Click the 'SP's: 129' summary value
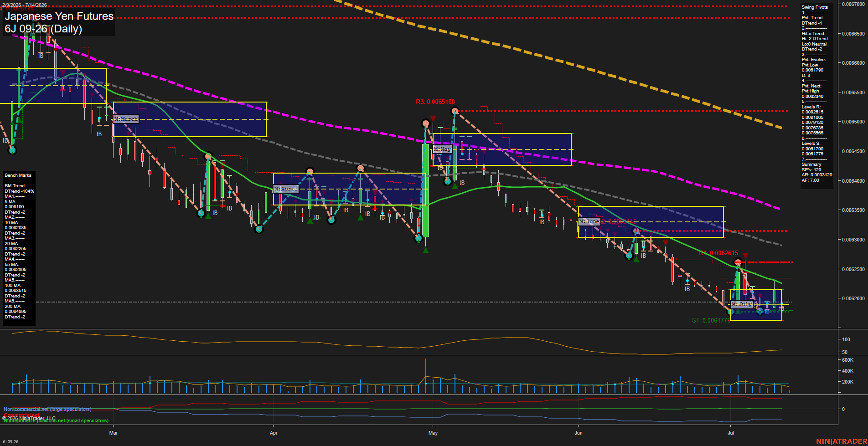Viewport: 868px width, 446px height. click(811, 170)
